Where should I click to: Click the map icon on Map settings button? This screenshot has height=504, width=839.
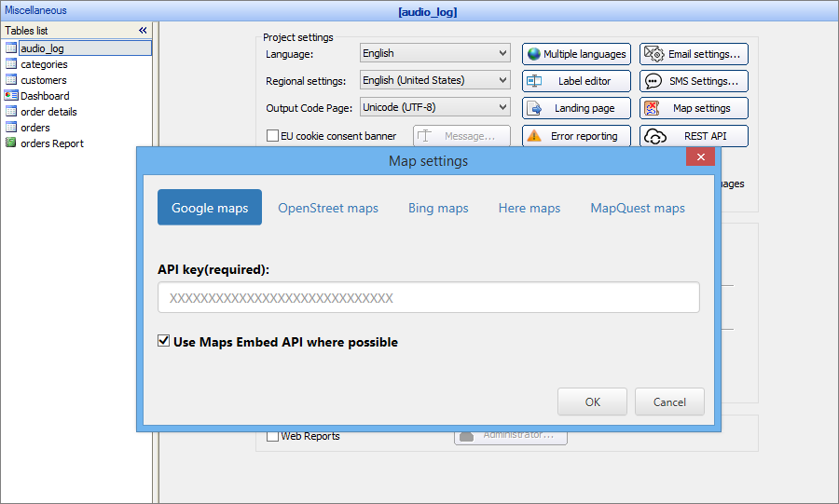tap(652, 108)
